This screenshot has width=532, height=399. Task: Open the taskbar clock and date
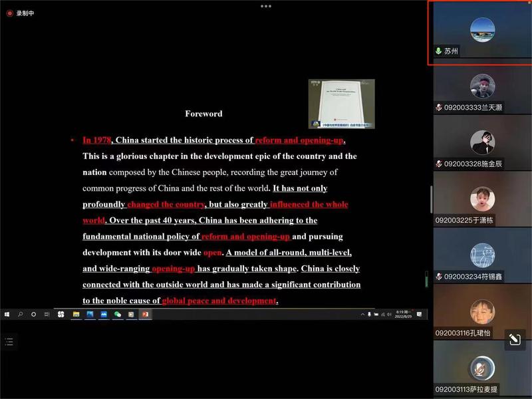click(403, 315)
